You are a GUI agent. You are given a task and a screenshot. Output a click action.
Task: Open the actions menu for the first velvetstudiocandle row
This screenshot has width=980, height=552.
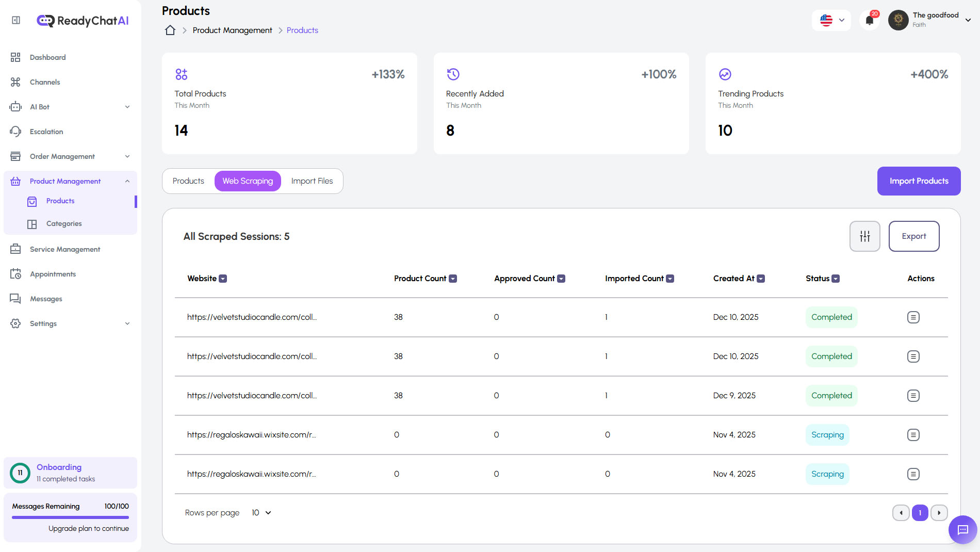pyautogui.click(x=913, y=317)
